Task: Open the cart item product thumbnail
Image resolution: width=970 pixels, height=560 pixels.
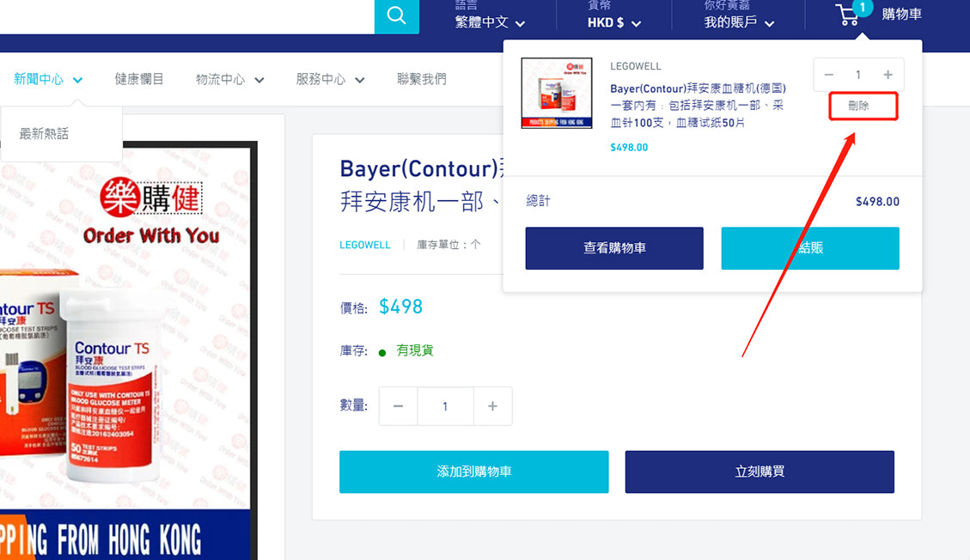Action: coord(557,93)
